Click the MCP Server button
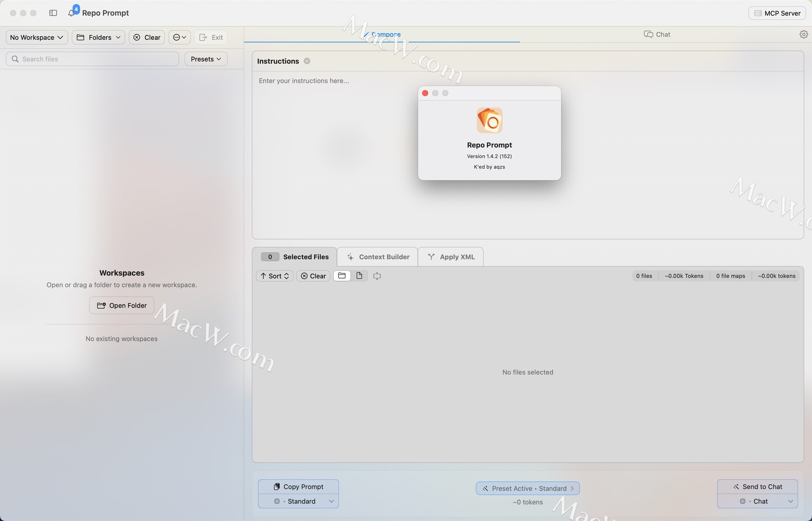This screenshot has height=521, width=812. click(x=777, y=13)
